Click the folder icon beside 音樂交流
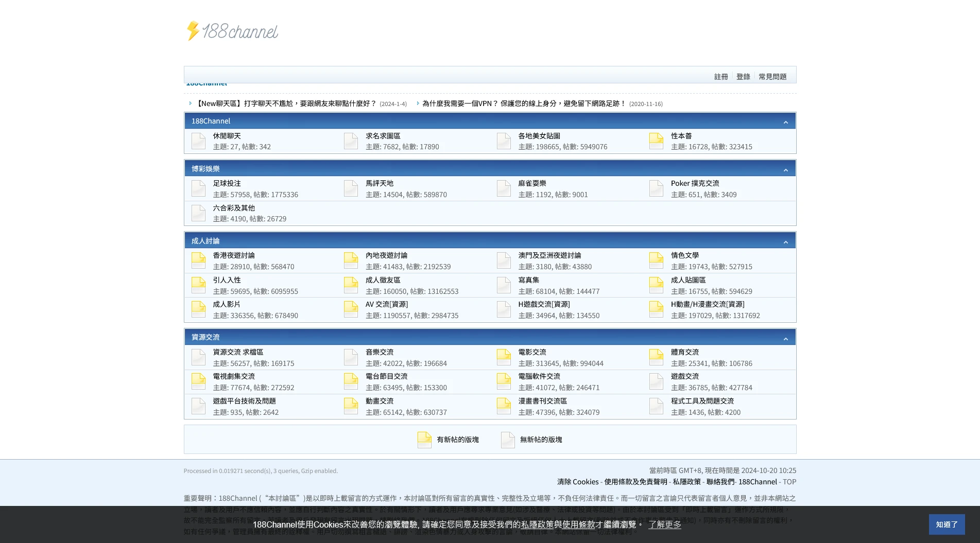Viewport: 980px width, 543px height. coord(351,357)
